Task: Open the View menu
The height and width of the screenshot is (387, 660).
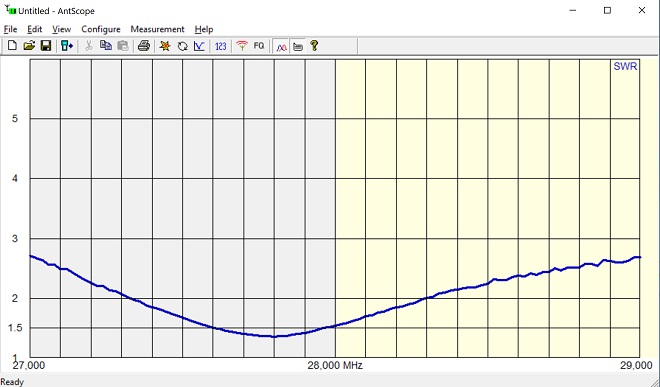Action: (61, 29)
